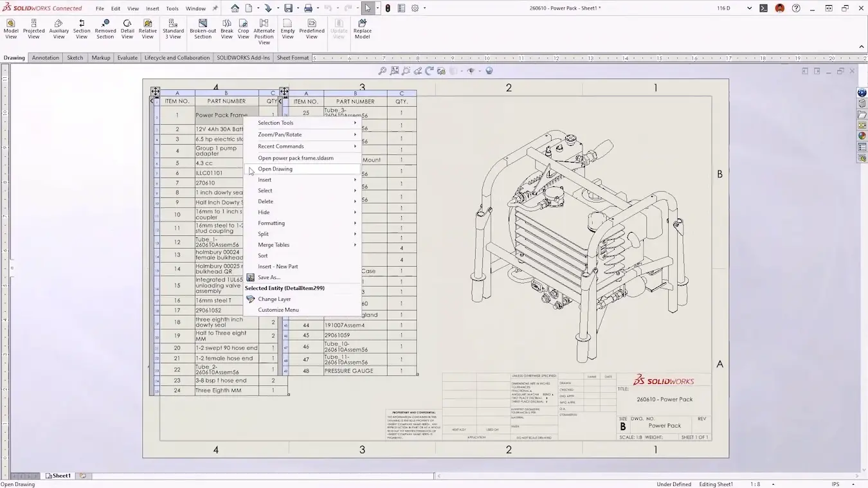Toggle the traffic-light rebuild icon

point(388,8)
